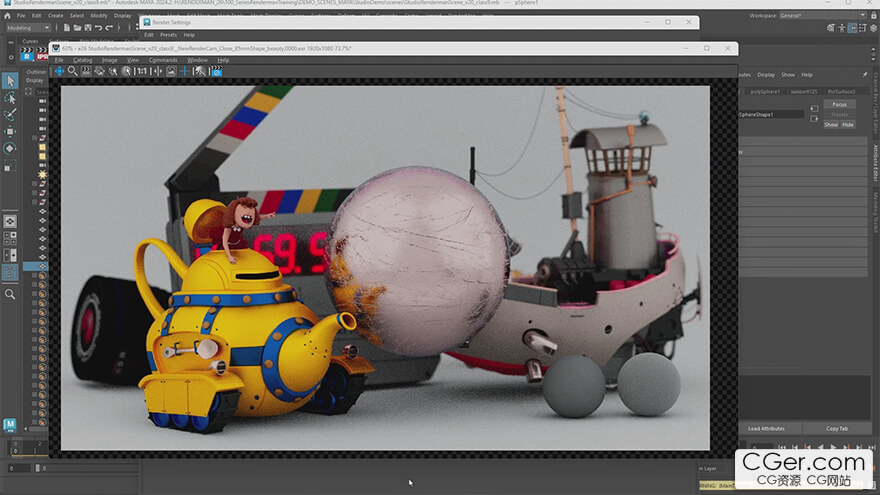Choose the Scale tool in toolbox
The image size is (880, 495).
point(10,166)
